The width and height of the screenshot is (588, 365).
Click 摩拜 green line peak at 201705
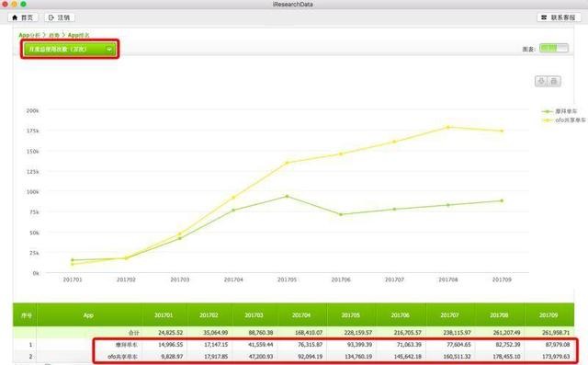point(288,196)
